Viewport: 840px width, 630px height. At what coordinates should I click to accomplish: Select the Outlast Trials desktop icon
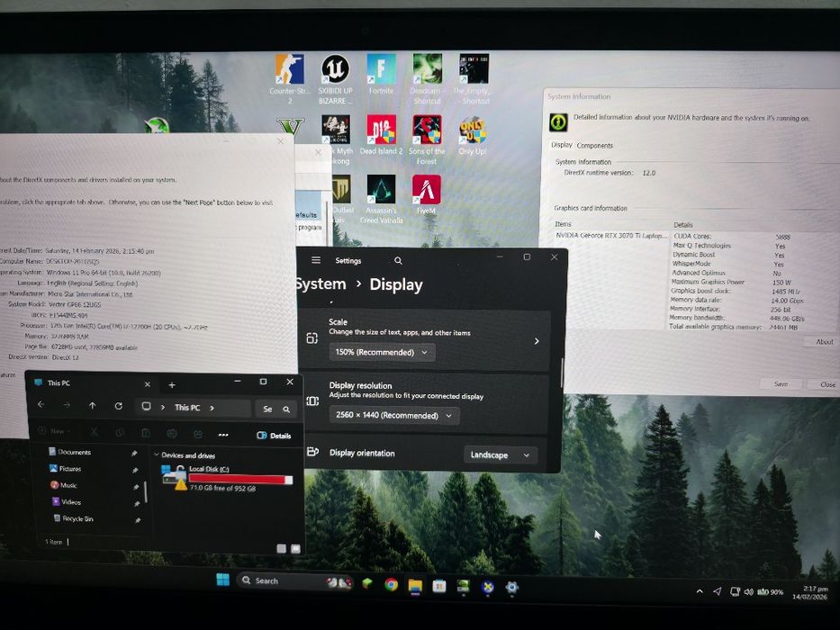click(342, 199)
